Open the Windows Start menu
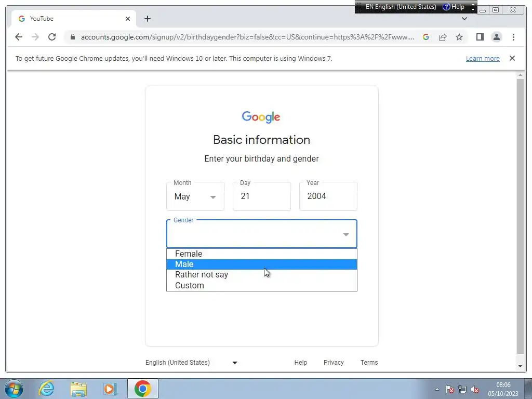This screenshot has height=399, width=532. coord(14,389)
